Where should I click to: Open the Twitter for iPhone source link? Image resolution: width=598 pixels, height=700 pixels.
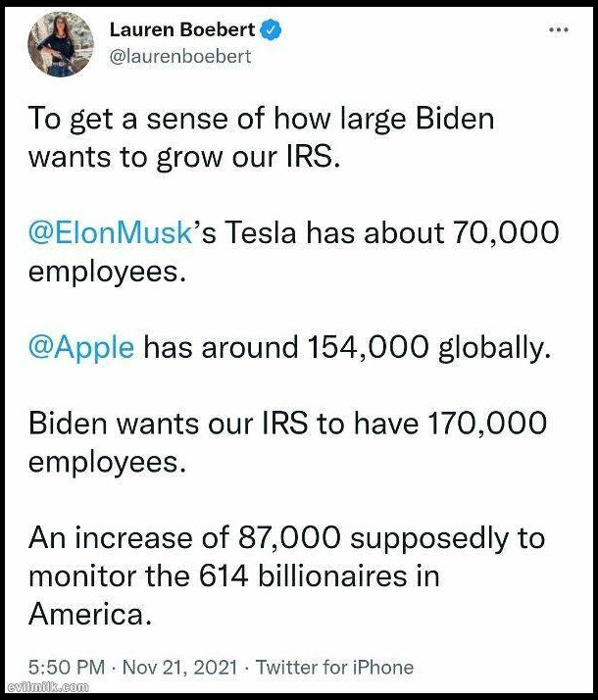pyautogui.click(x=334, y=668)
